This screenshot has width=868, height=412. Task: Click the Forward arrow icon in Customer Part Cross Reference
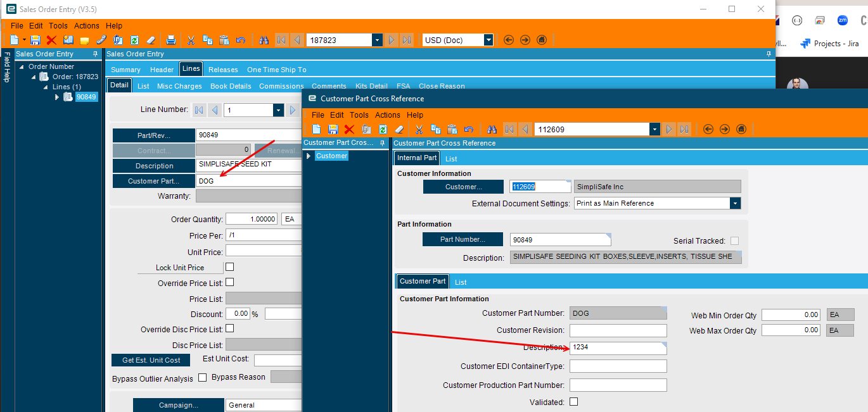point(725,129)
